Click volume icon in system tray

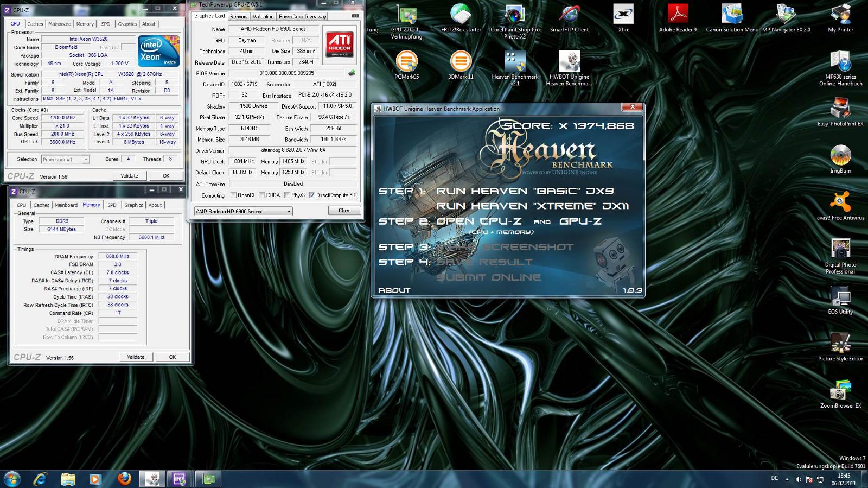pyautogui.click(x=798, y=479)
